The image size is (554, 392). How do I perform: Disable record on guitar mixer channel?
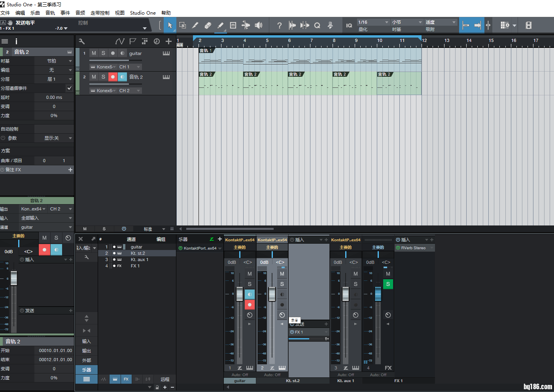pyautogui.click(x=250, y=305)
